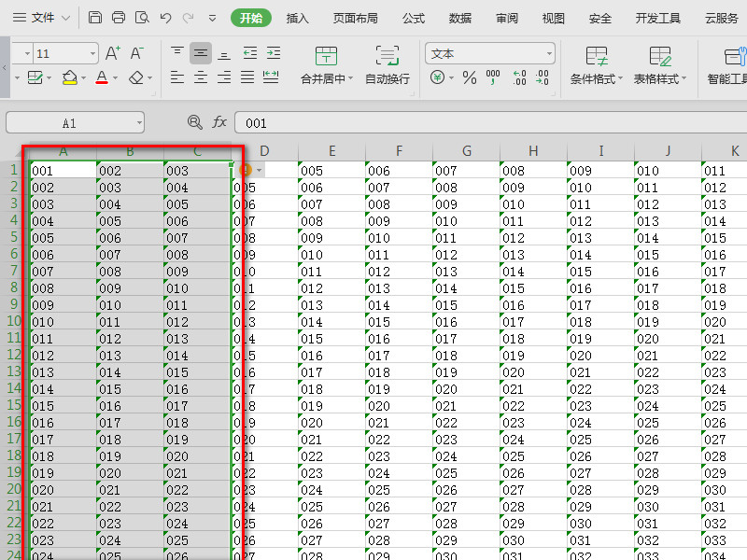Select the column H header

click(533, 151)
